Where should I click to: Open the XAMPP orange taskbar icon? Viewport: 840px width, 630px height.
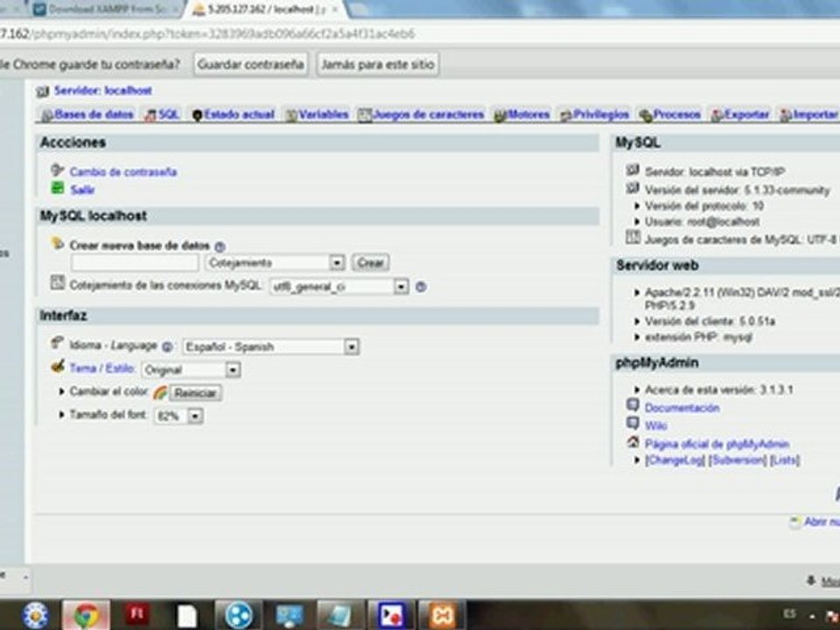[x=442, y=615]
